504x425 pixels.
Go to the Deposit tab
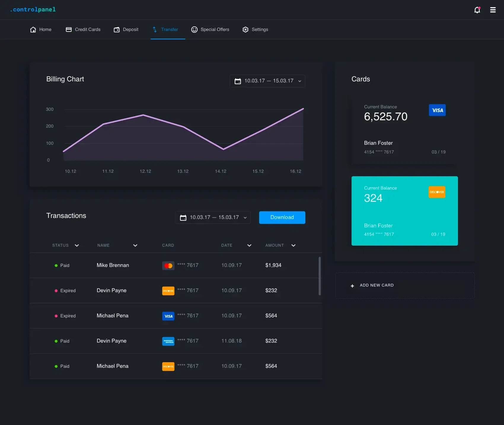click(x=126, y=30)
